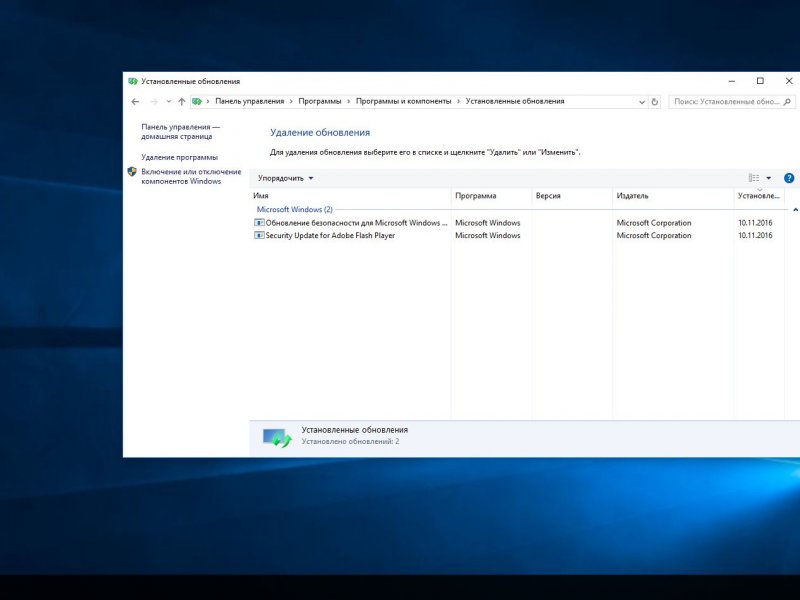Screen dimensions: 800x600
Task: Maximize the Установленные обновления window
Action: click(x=760, y=81)
